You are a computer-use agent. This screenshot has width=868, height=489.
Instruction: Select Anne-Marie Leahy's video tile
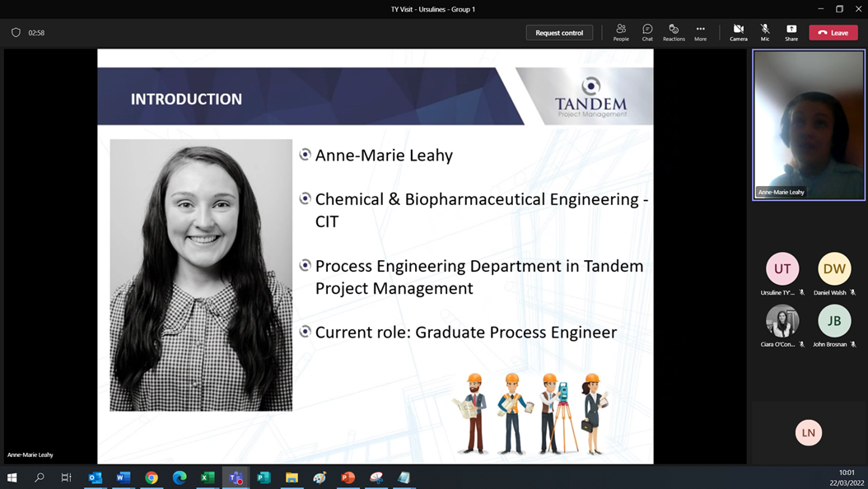click(x=809, y=124)
